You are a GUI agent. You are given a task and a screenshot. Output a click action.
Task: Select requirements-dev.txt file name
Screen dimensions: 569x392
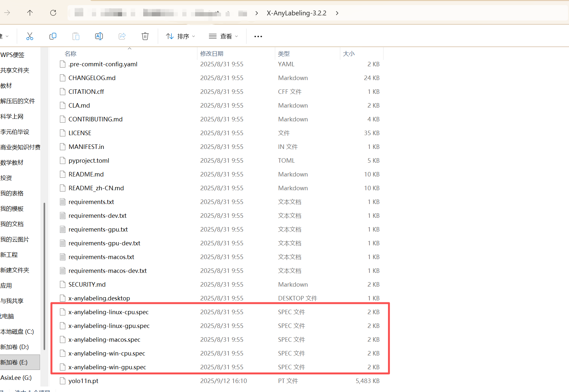(x=97, y=216)
